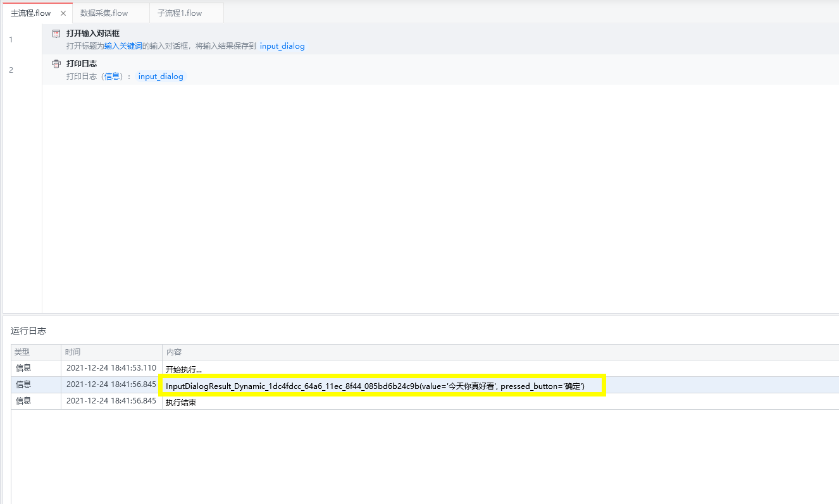Viewport: 839px width, 504px height.
Task: Select the InputDialogResult log entry
Action: coord(375,386)
